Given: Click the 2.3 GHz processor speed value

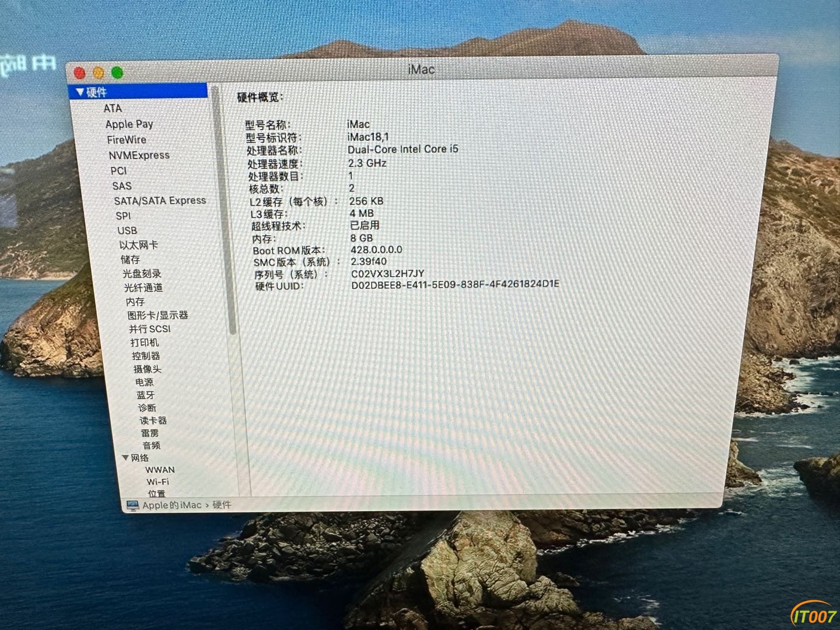Looking at the screenshot, I should pyautogui.click(x=367, y=163).
